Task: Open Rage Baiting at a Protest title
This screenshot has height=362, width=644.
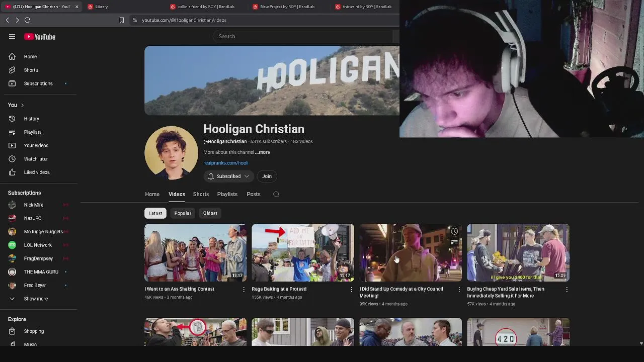Action: pos(279,289)
